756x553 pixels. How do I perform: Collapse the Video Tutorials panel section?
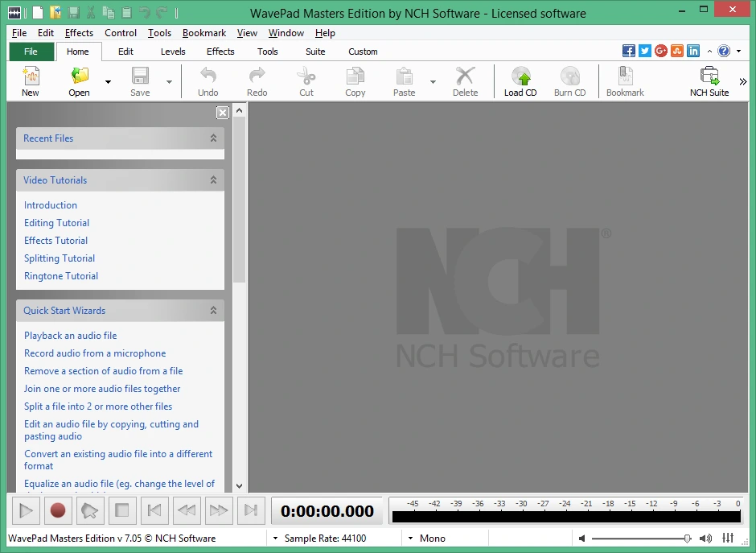coord(213,180)
